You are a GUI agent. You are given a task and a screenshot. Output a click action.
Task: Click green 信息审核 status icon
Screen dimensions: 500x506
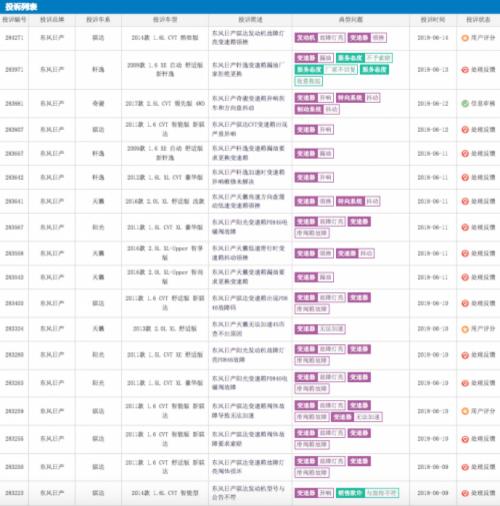pos(465,104)
